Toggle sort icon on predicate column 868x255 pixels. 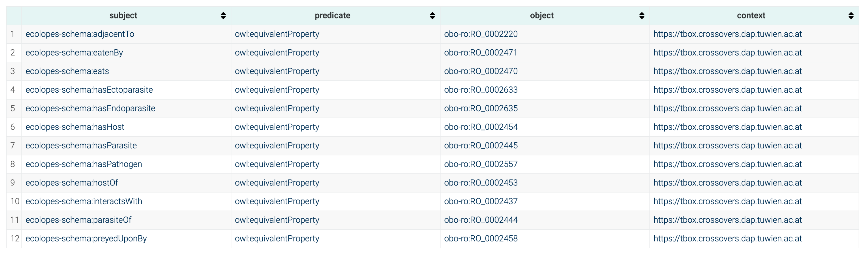click(432, 16)
